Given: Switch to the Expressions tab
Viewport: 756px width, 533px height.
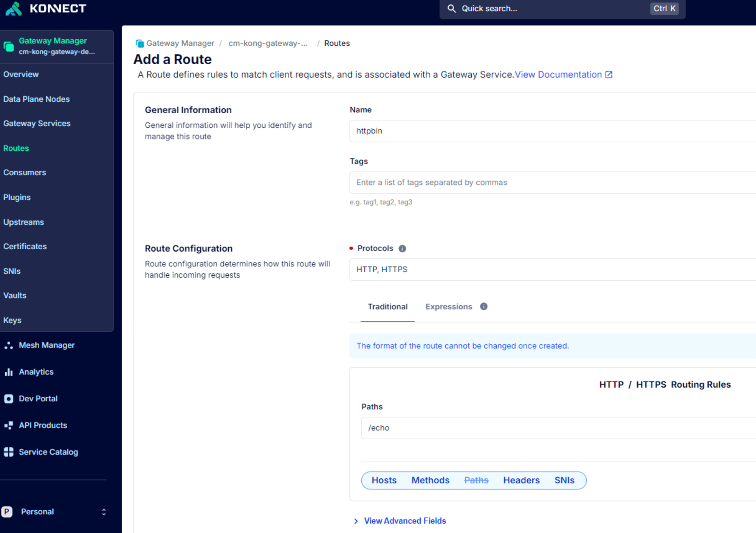Looking at the screenshot, I should coord(448,306).
